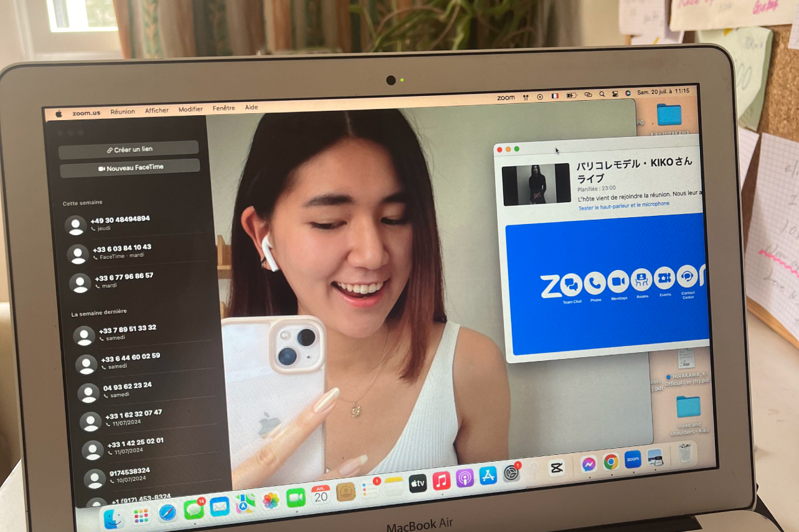
Task: Expand the battery status menu
Action: pos(571,96)
